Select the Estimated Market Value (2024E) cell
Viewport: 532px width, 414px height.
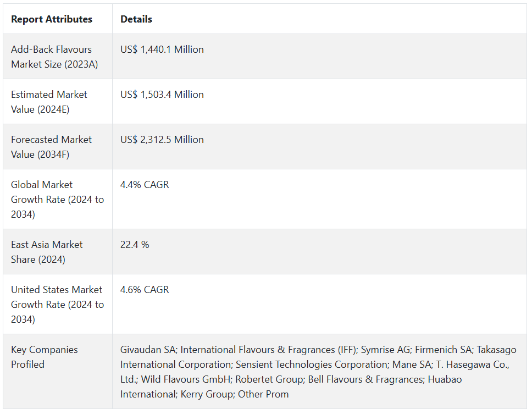pos(49,102)
